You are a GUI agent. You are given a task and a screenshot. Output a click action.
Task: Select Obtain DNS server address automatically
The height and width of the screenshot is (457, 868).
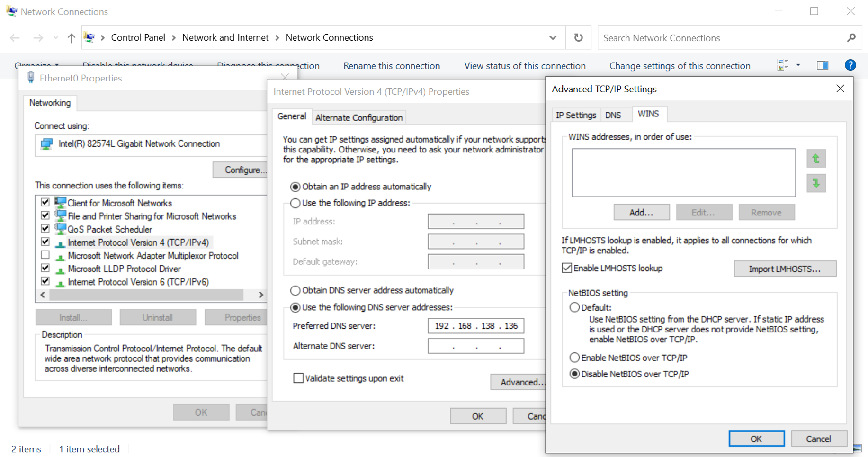click(x=295, y=290)
